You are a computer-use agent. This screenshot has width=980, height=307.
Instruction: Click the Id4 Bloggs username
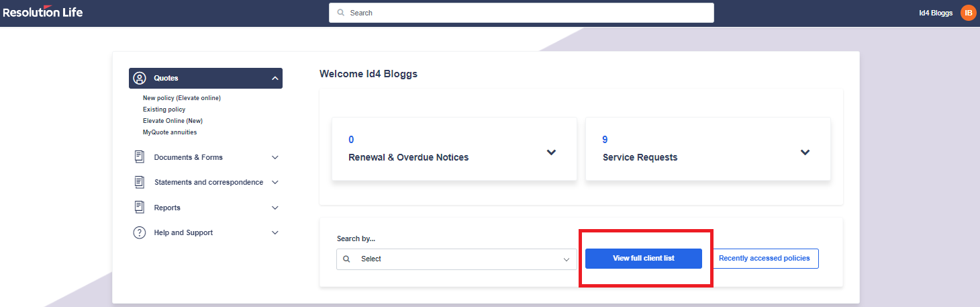(x=936, y=13)
